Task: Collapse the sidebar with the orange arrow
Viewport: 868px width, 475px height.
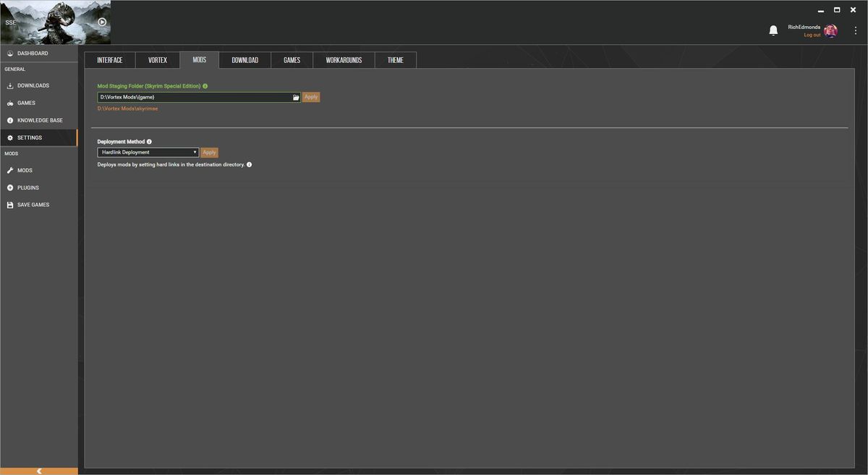Action: (x=39, y=471)
